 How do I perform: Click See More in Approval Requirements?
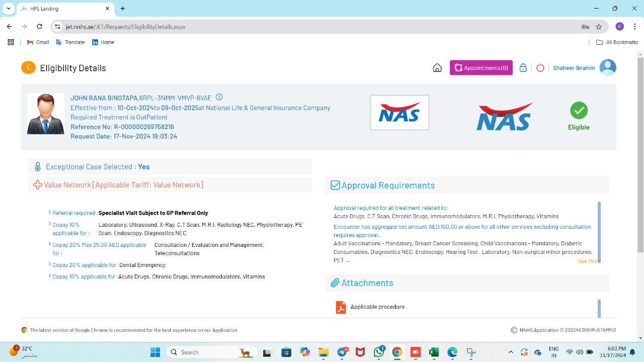[x=588, y=261]
